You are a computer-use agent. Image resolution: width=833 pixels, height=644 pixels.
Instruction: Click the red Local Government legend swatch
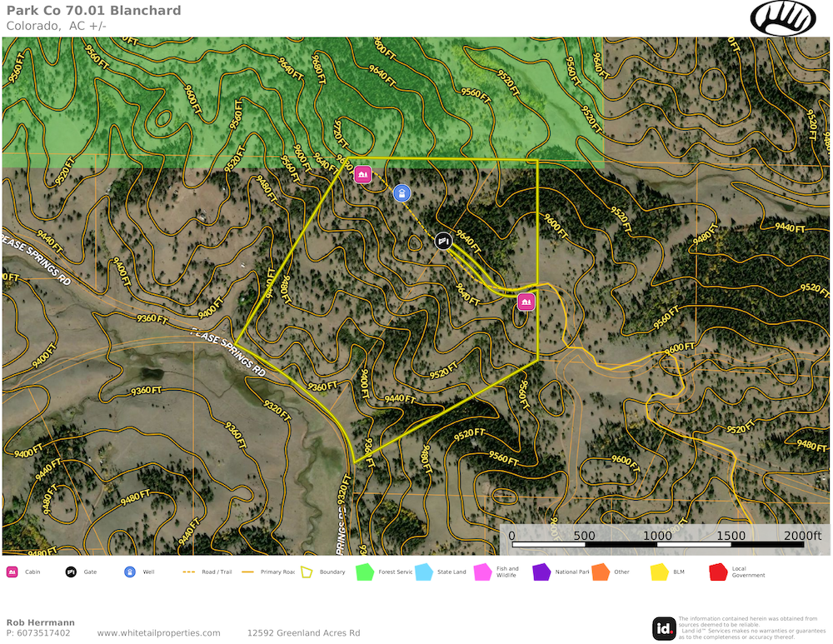(x=718, y=572)
